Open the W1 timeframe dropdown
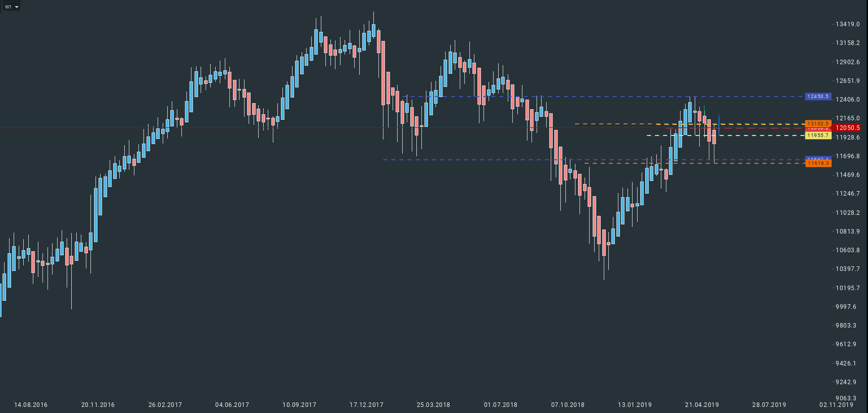Image resolution: width=868 pixels, height=413 pixels. tap(11, 7)
